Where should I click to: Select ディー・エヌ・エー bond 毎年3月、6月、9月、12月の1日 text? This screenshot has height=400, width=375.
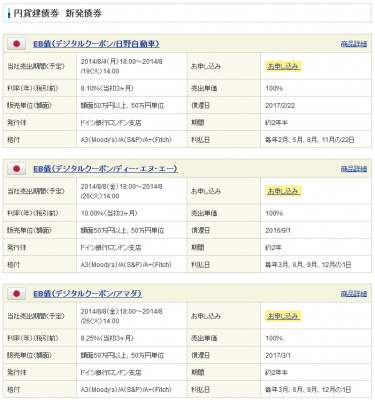pos(308,265)
